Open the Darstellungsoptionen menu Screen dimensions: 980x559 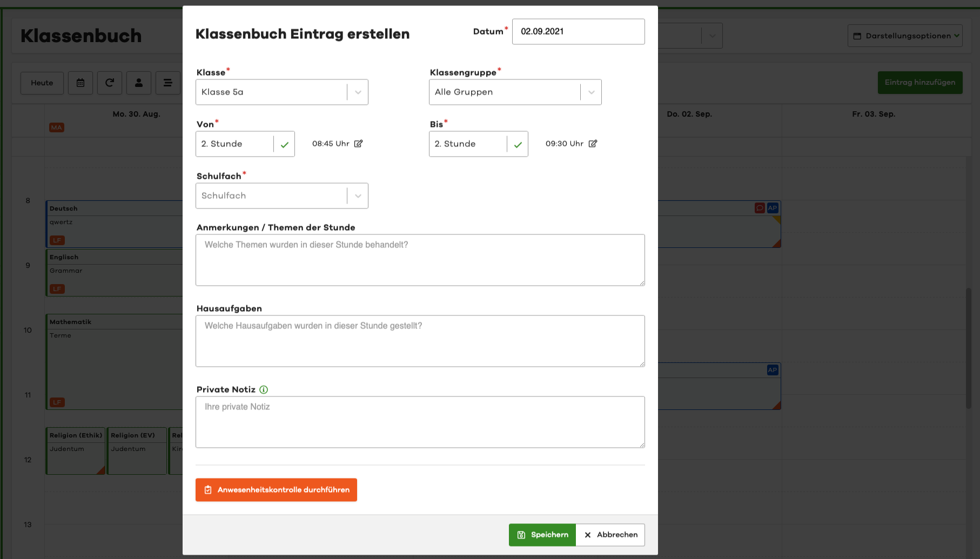click(x=905, y=36)
